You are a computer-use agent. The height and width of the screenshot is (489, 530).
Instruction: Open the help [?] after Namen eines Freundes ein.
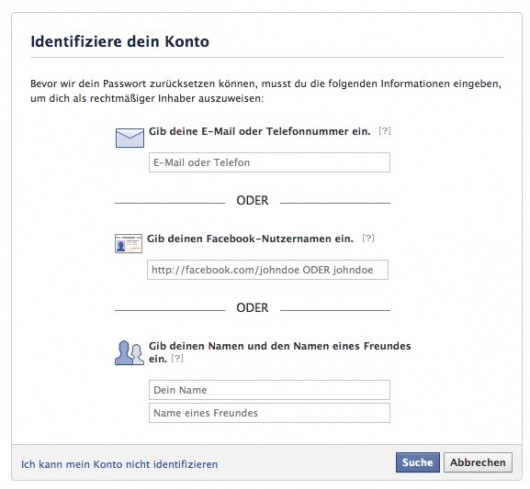click(x=177, y=358)
